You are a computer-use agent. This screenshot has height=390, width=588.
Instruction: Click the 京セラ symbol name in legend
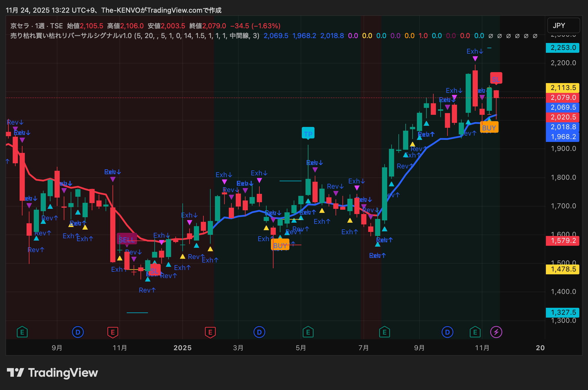20,26
